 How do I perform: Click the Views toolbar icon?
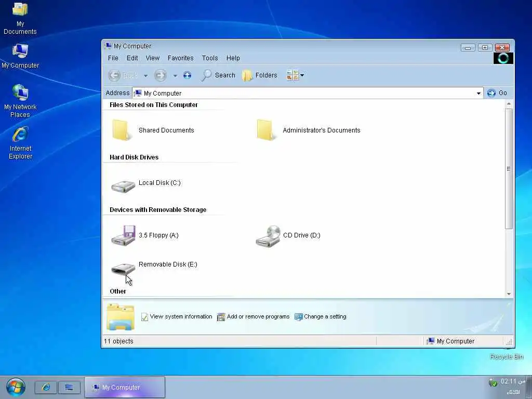coord(292,75)
